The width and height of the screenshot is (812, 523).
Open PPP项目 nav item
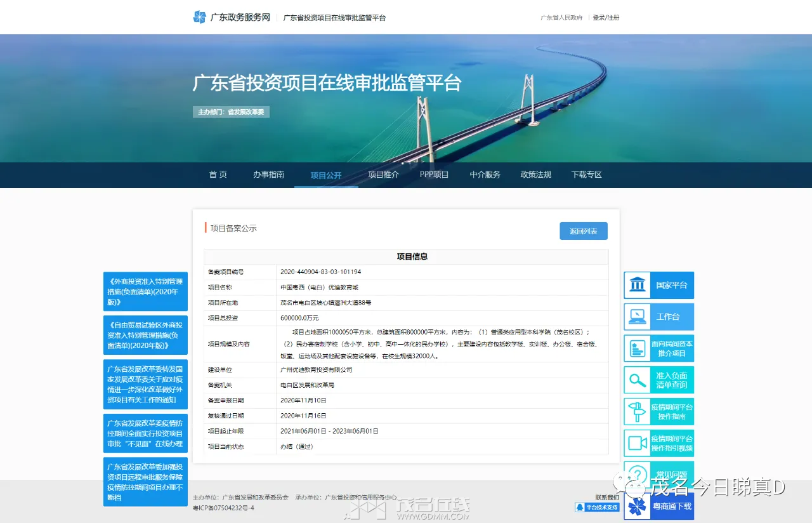434,175
